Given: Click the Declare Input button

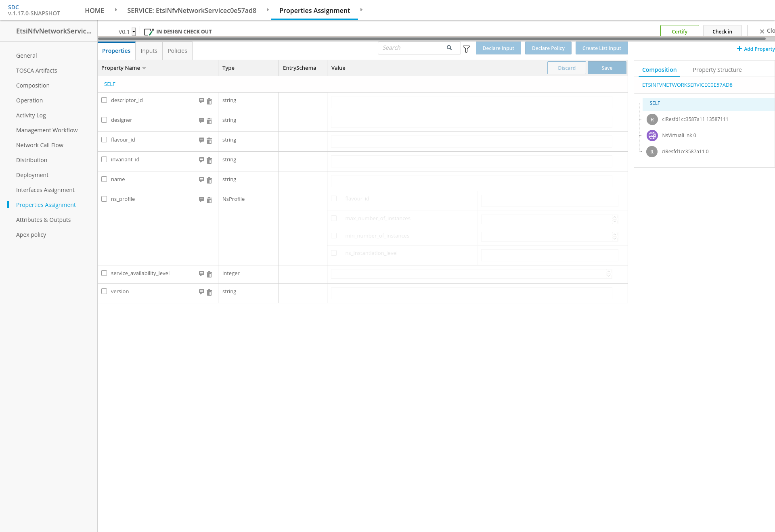Looking at the screenshot, I should [499, 48].
